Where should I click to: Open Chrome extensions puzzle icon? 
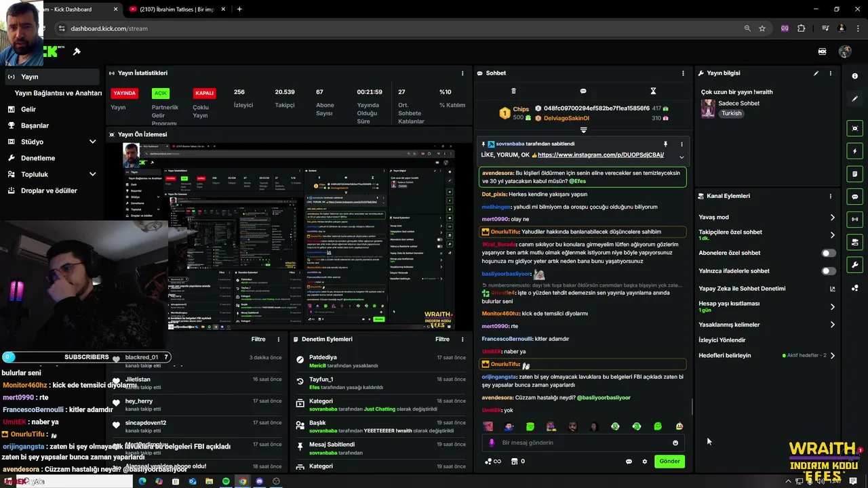pyautogui.click(x=802, y=28)
